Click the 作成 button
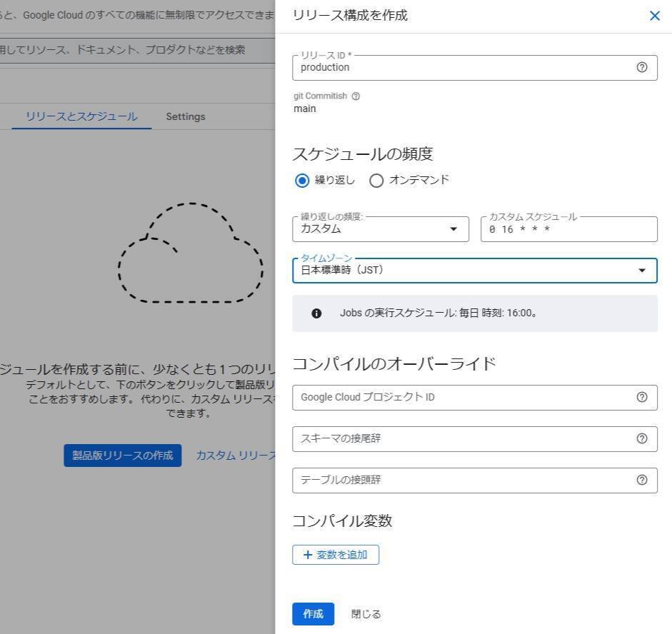 click(x=314, y=614)
